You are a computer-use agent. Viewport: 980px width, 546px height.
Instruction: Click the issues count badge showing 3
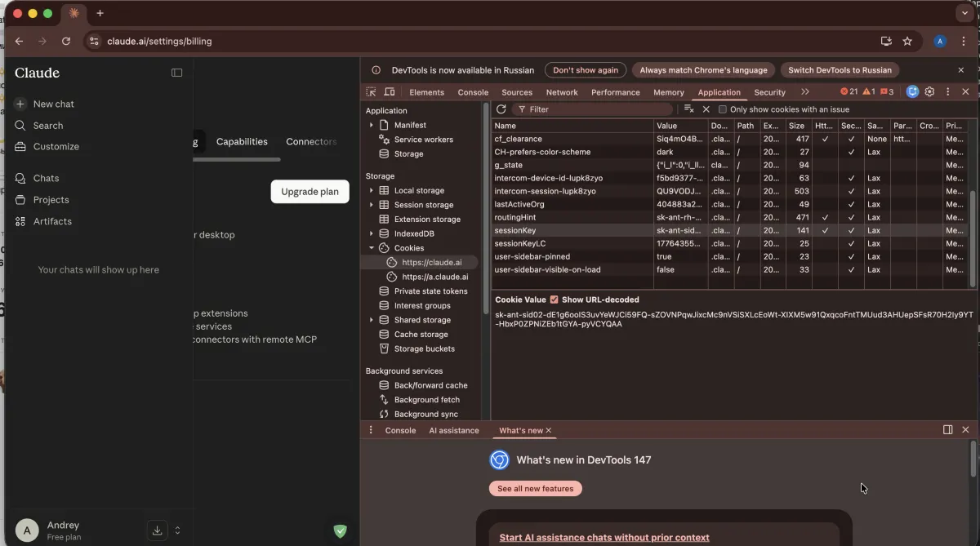pyautogui.click(x=887, y=92)
